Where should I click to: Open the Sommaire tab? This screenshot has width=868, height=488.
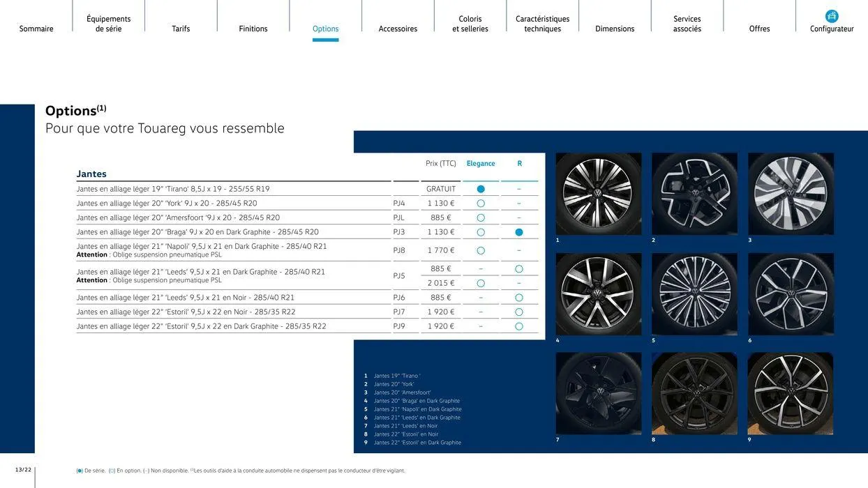click(36, 29)
